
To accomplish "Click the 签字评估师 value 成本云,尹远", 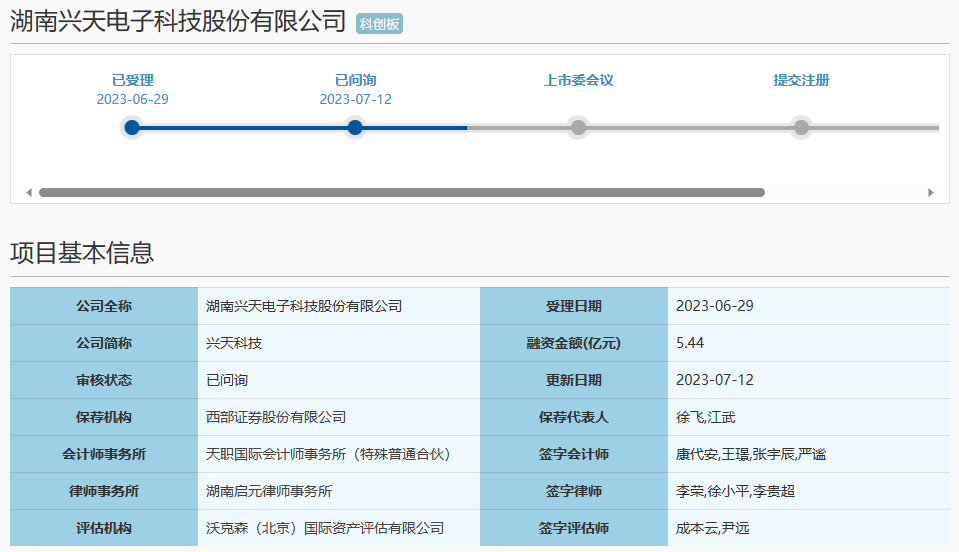I will [713, 528].
